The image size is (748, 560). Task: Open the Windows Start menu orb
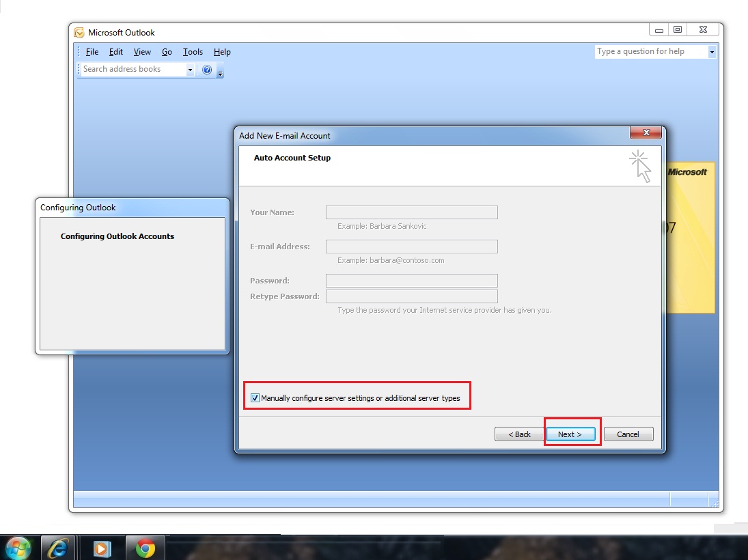[x=18, y=548]
